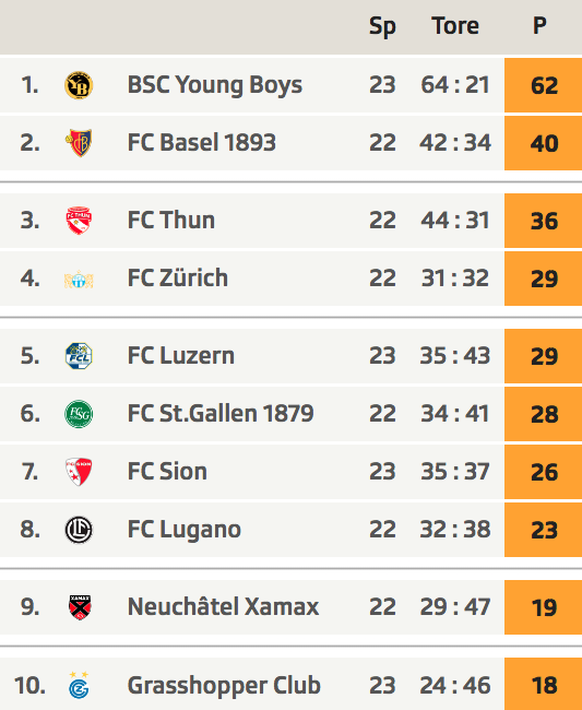Click the Neuchâtel Xamax team name
This screenshot has height=710, width=582.
coord(223,607)
